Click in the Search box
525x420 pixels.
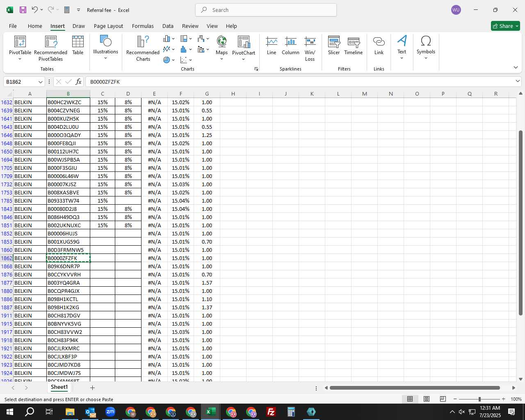point(266,10)
